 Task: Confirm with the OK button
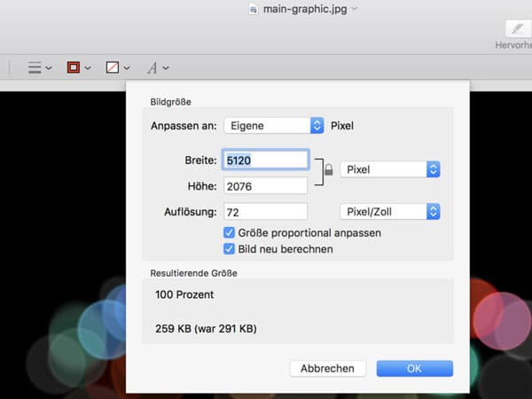(415, 369)
